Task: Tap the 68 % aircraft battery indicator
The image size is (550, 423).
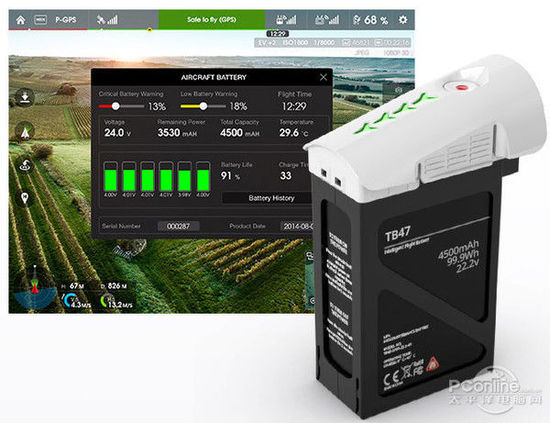Action: point(370,20)
